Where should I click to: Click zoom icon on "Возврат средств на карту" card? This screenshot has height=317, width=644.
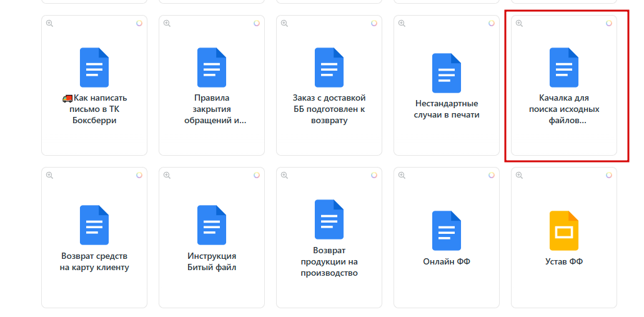49,175
